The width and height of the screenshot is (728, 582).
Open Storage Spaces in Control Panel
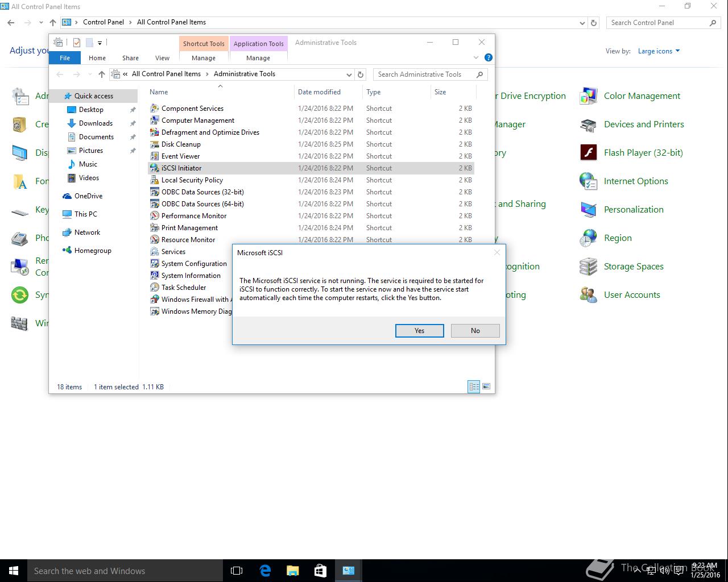[622, 267]
